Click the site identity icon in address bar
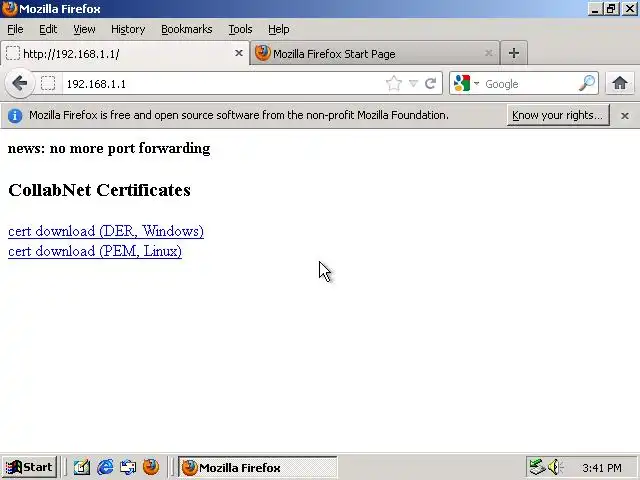This screenshot has width=640, height=480. (x=48, y=84)
